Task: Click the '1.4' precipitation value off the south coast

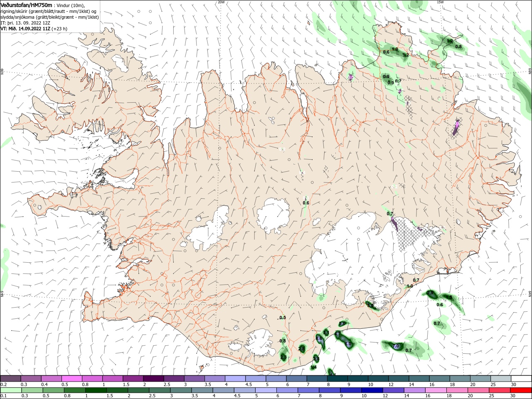Action: [x=313, y=367]
